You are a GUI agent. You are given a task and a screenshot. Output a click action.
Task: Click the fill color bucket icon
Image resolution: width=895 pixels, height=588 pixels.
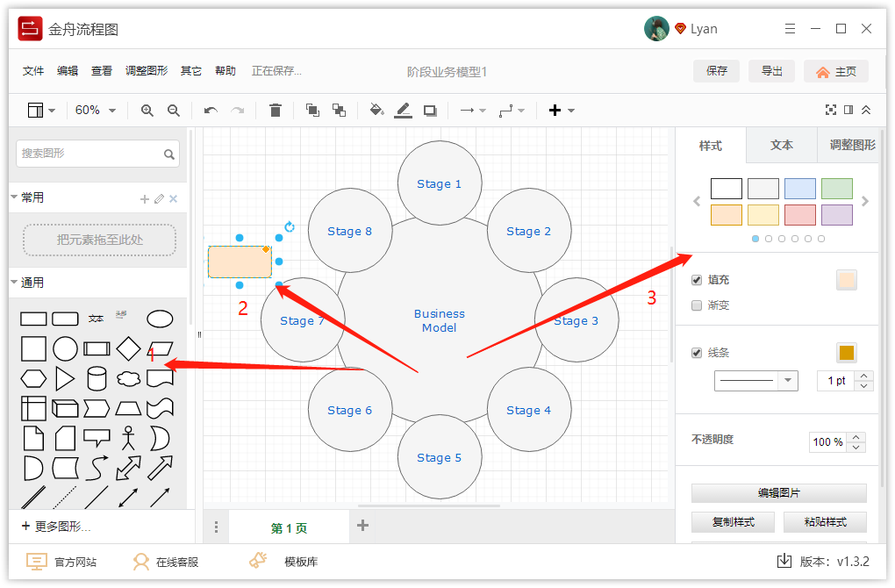click(x=376, y=110)
